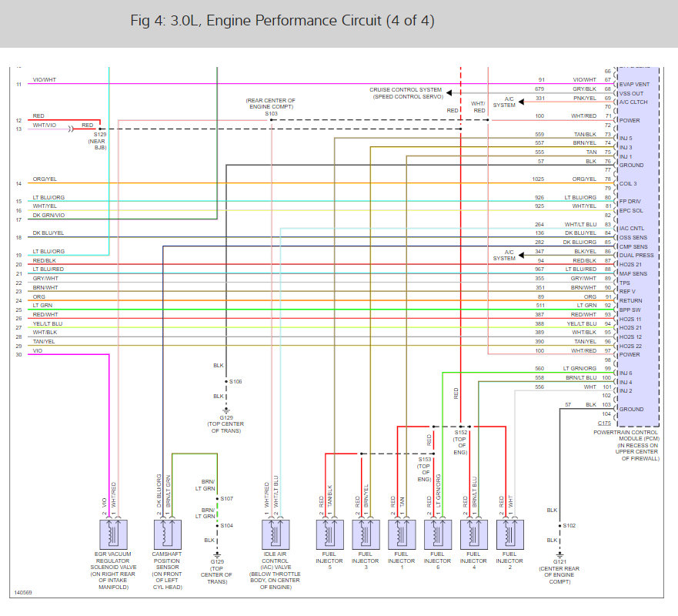
Task: Click the CMP SENS pin label
Action: (633, 246)
